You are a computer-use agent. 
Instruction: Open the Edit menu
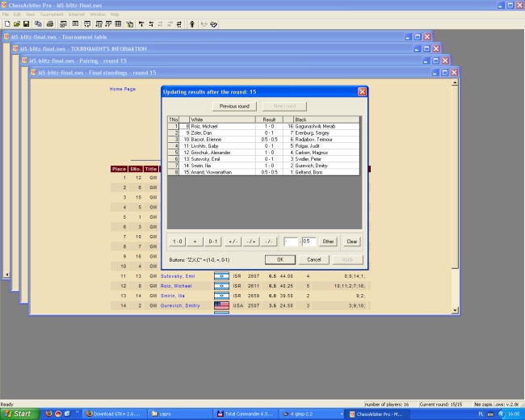[17, 15]
